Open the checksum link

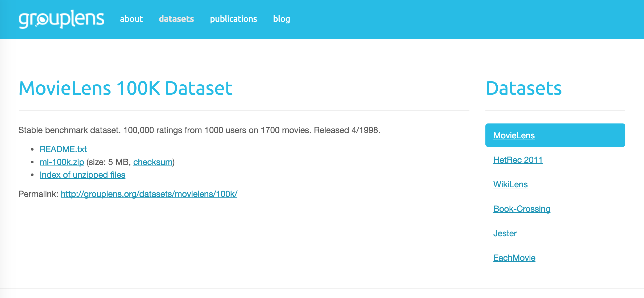[153, 162]
